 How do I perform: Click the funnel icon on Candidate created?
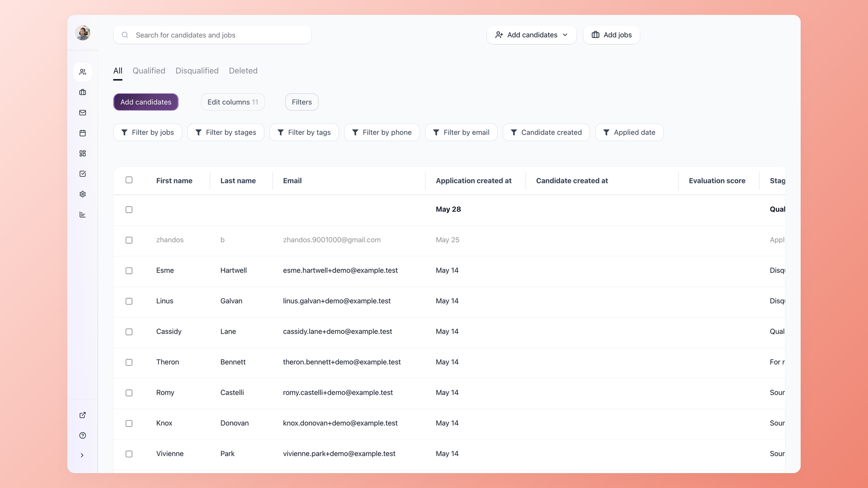(514, 132)
